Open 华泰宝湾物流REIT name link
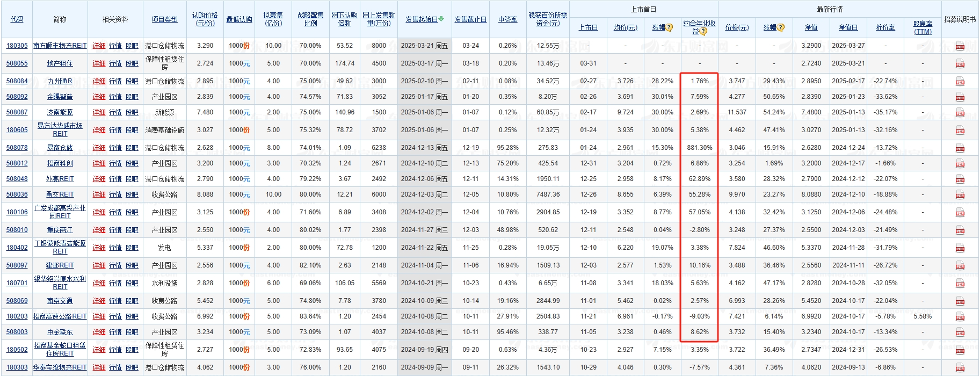 tap(60, 367)
